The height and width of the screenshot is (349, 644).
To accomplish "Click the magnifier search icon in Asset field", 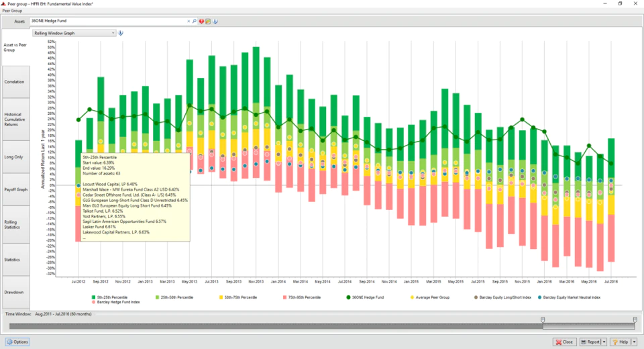I will 195,21.
